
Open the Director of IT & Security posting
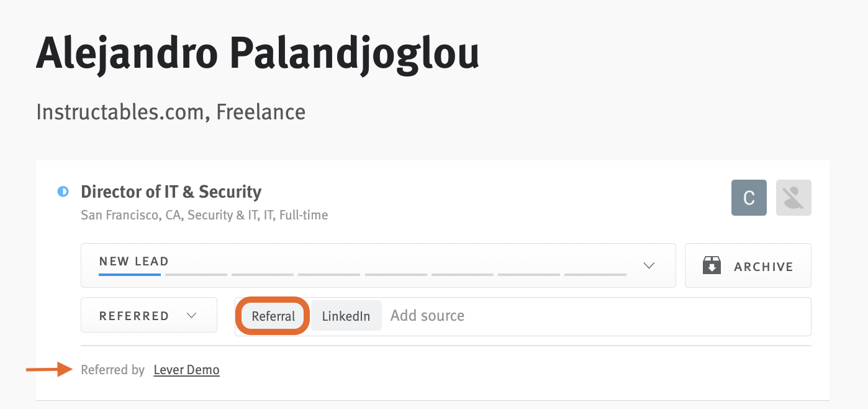click(171, 191)
